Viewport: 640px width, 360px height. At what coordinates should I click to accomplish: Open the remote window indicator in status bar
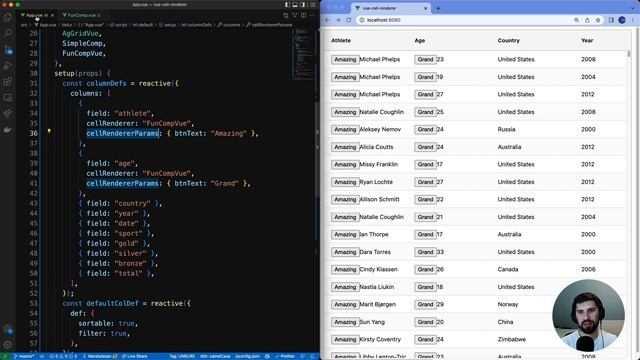tap(6, 356)
